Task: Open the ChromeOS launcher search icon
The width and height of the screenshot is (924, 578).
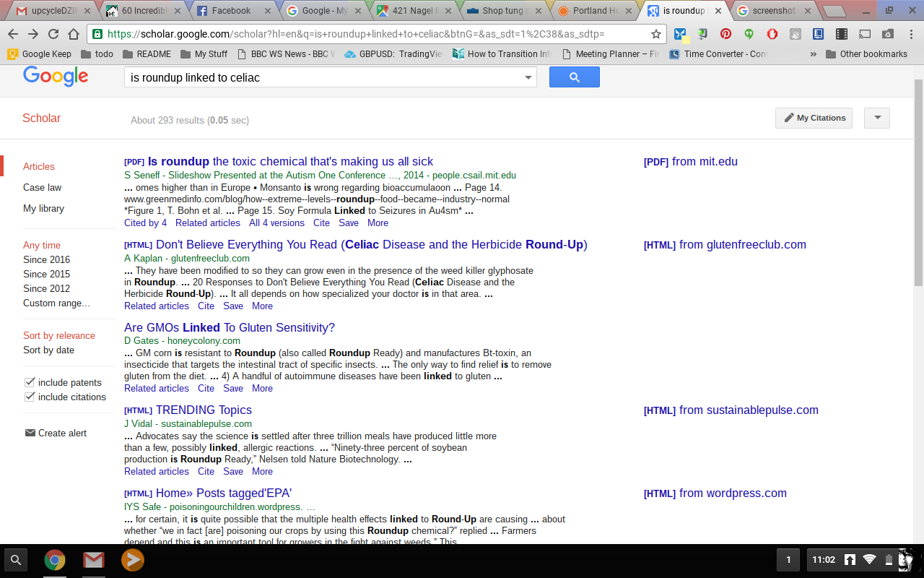Action: (x=16, y=560)
